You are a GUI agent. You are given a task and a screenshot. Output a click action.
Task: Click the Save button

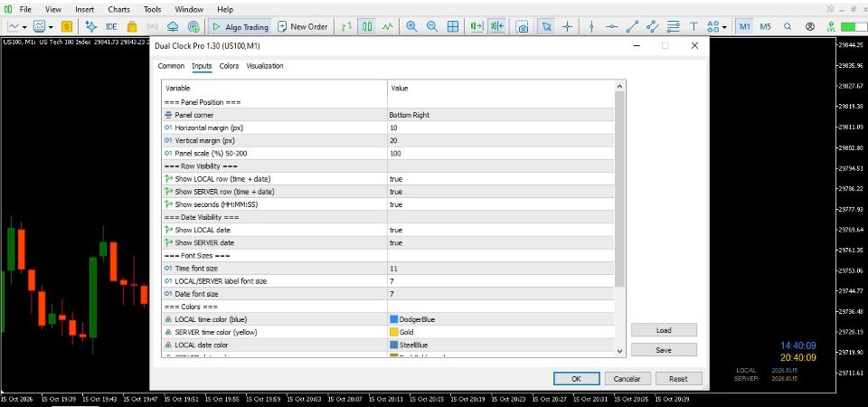664,350
